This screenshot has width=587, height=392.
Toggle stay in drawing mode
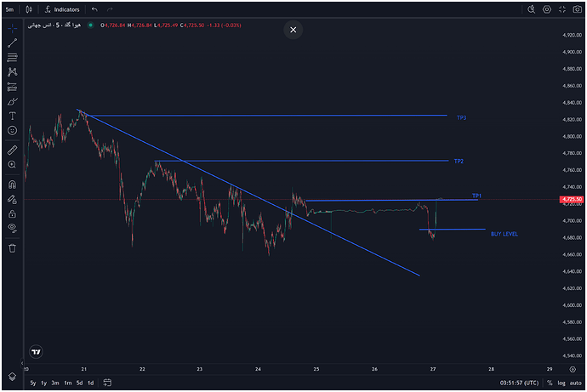click(13, 199)
